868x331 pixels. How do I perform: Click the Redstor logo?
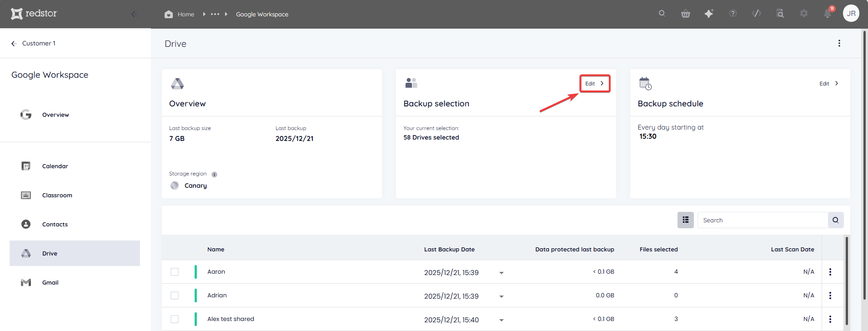coord(34,14)
